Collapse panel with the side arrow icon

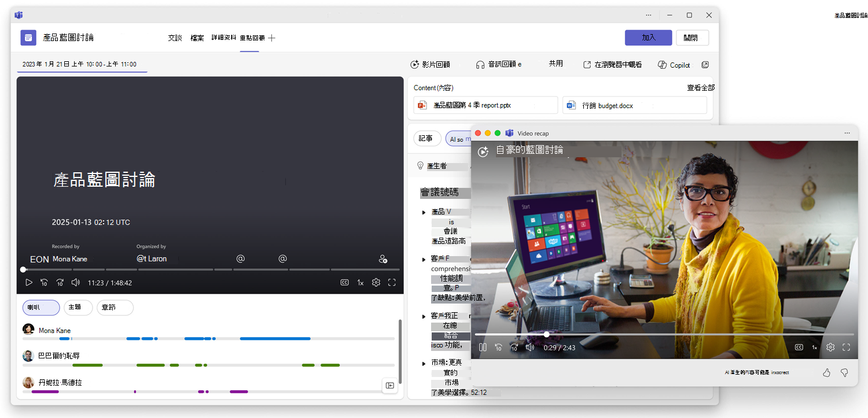(390, 386)
